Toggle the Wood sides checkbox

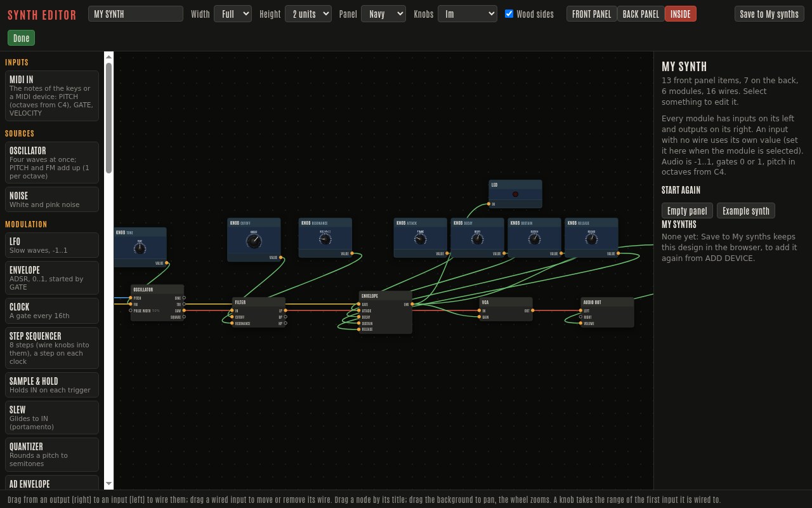pyautogui.click(x=509, y=13)
